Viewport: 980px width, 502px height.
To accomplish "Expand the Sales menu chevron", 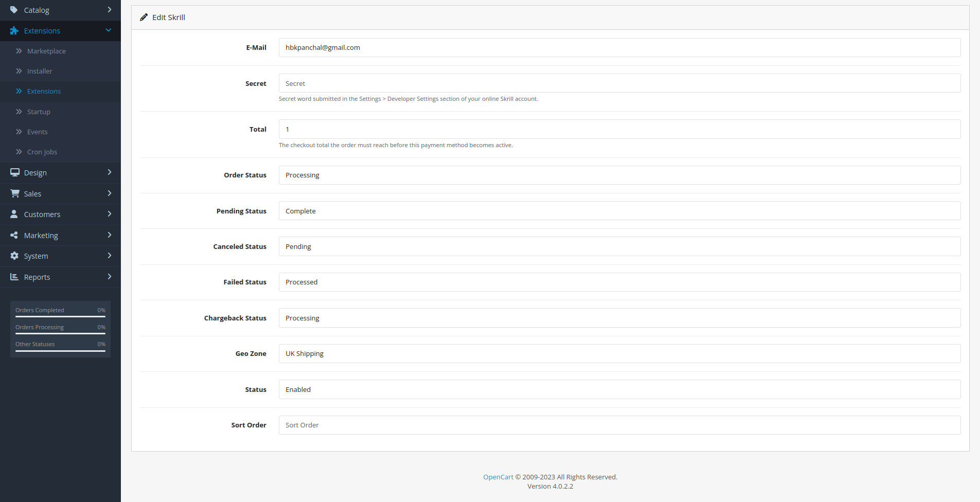I will (x=109, y=193).
